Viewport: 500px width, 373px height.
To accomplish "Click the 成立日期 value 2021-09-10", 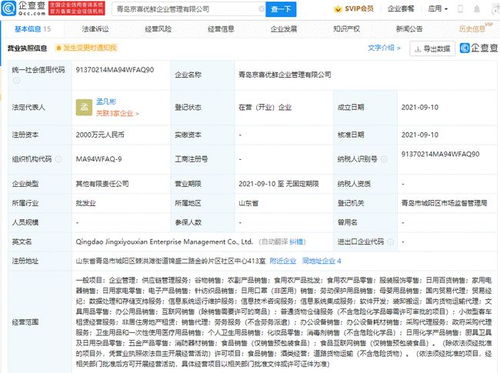I will point(420,107).
